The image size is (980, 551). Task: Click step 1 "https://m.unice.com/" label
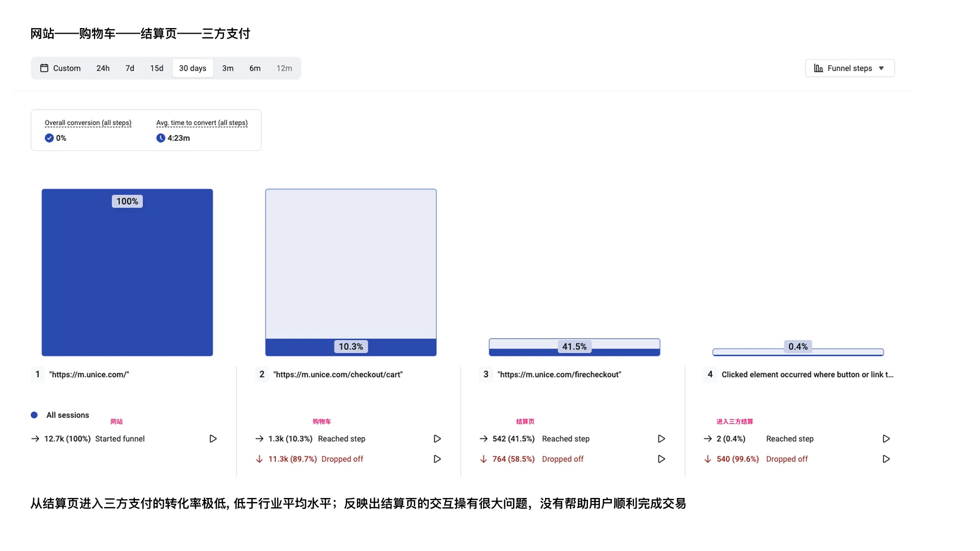click(89, 374)
